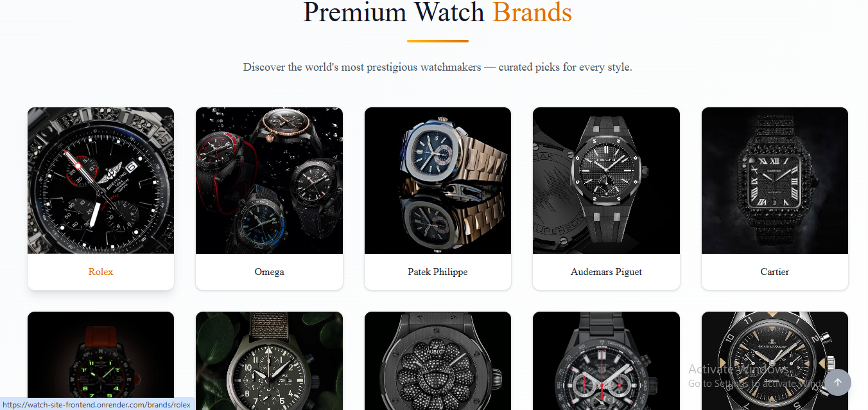Open the glowing orange-strap watch card
868x410 pixels.
point(101,361)
